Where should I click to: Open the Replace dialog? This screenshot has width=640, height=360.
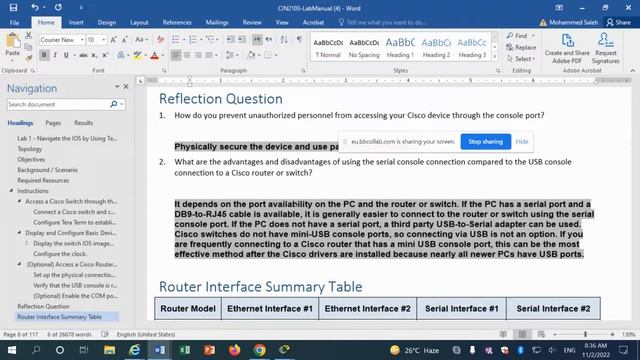(521, 47)
